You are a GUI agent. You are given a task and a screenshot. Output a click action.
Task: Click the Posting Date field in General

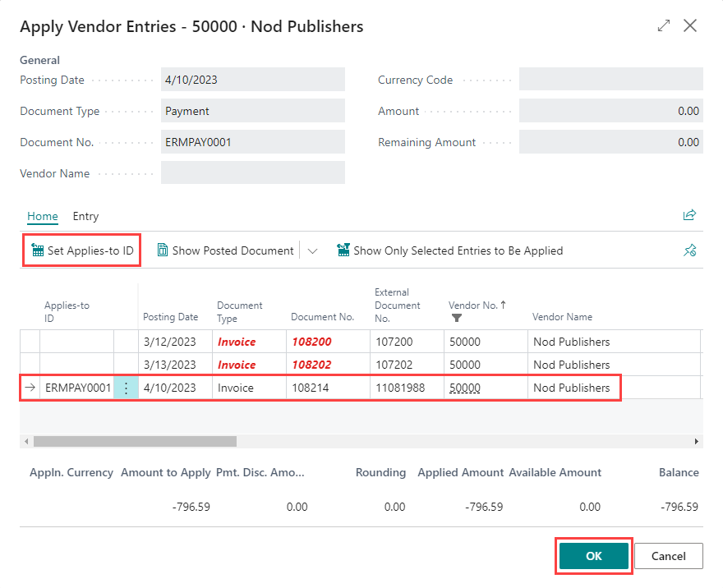tap(253, 80)
